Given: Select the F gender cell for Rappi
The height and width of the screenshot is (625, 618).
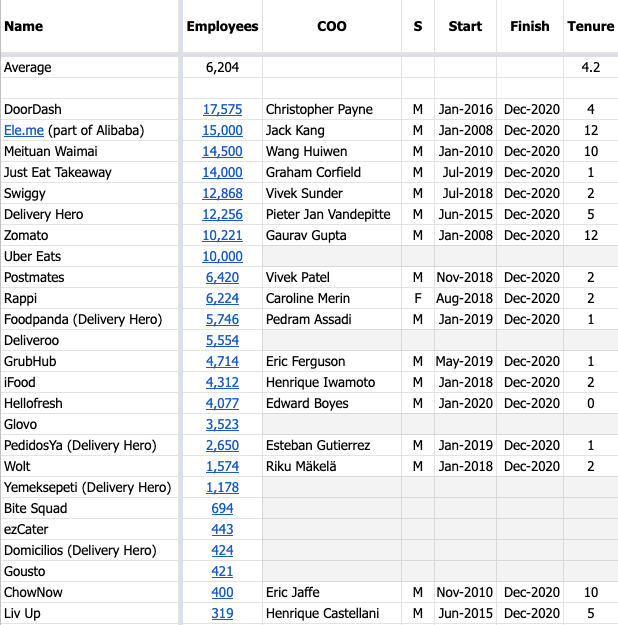Looking at the screenshot, I should pos(418,298).
